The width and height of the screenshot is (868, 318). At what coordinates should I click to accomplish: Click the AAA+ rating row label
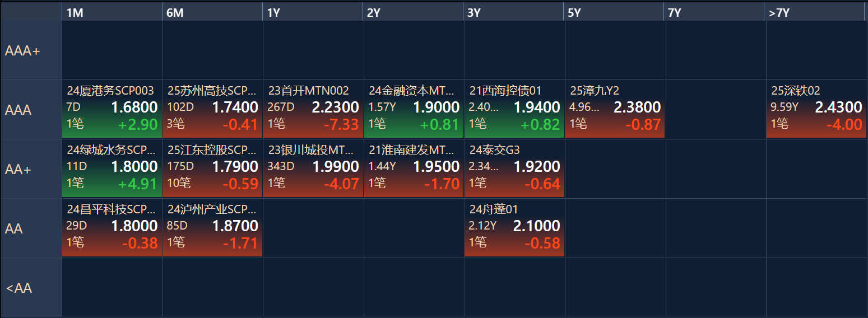(x=31, y=50)
